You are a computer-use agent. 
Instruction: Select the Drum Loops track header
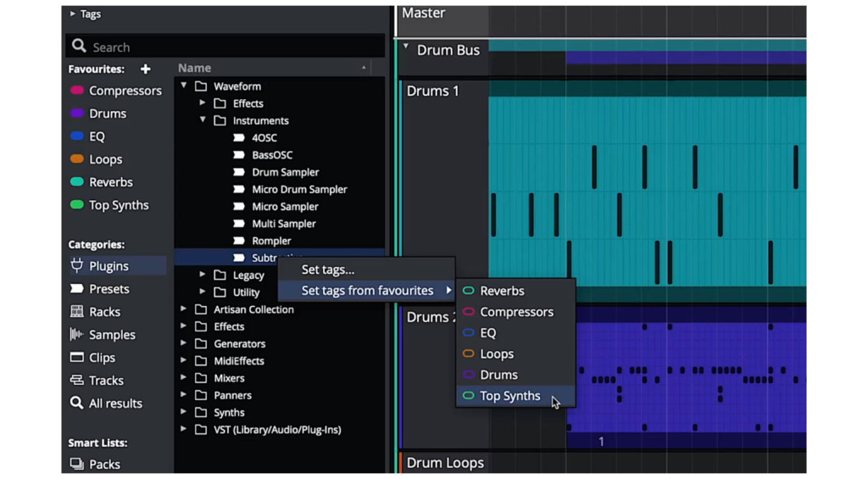444,462
